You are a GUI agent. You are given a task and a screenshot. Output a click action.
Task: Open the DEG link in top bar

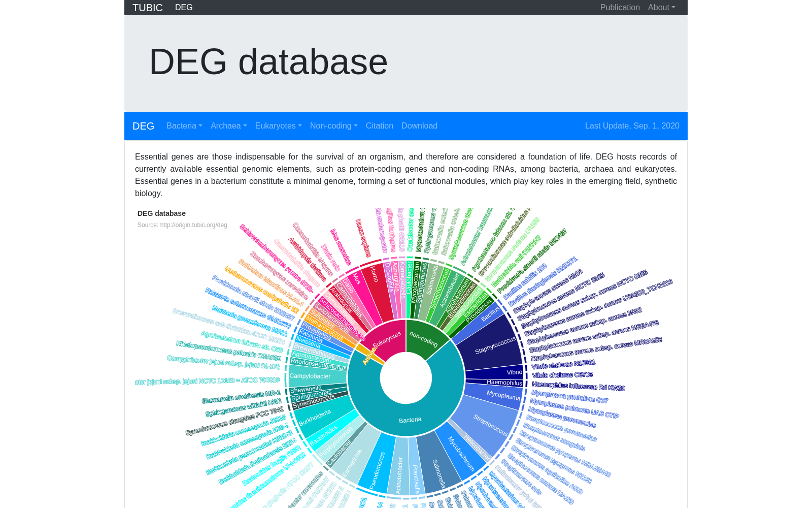(184, 8)
